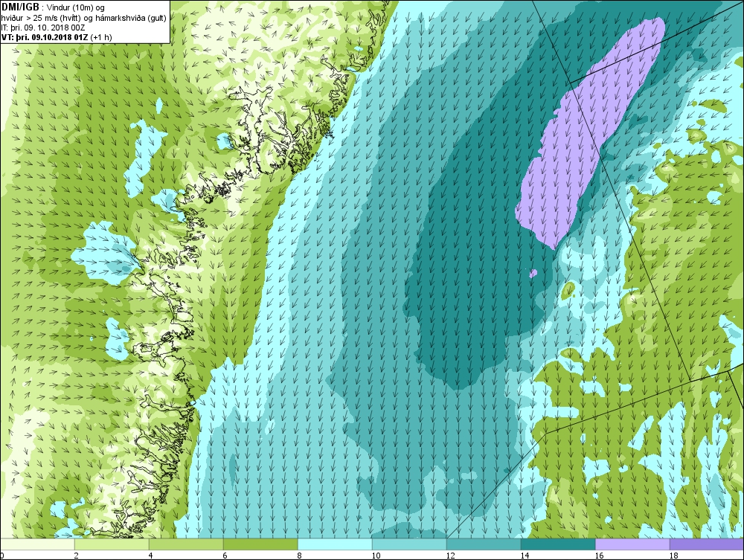Screen dimensions: 744x560
Task: Click the 12–14 m/s teal legend swatch
Action: (x=484, y=544)
